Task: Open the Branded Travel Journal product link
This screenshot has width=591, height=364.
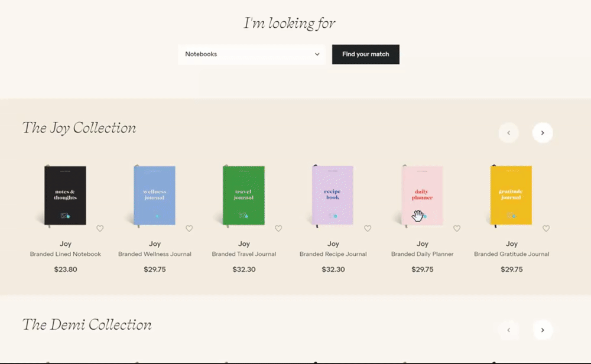Action: click(244, 254)
